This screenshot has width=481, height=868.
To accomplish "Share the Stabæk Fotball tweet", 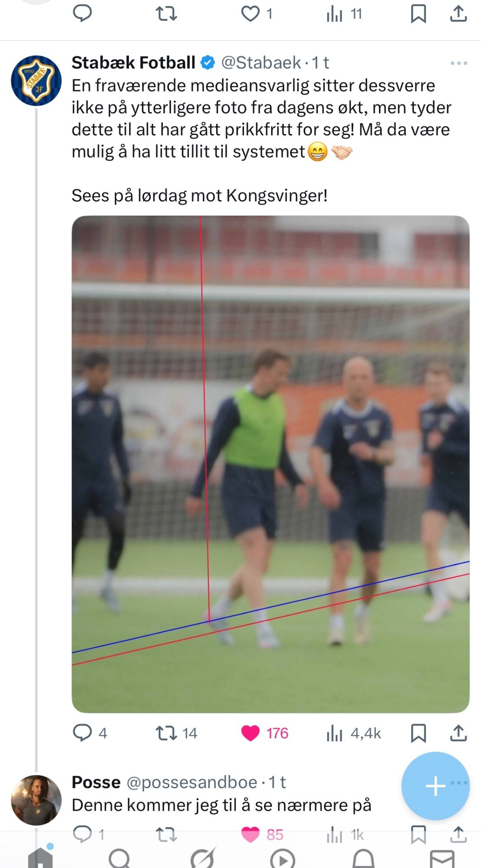I will click(458, 733).
